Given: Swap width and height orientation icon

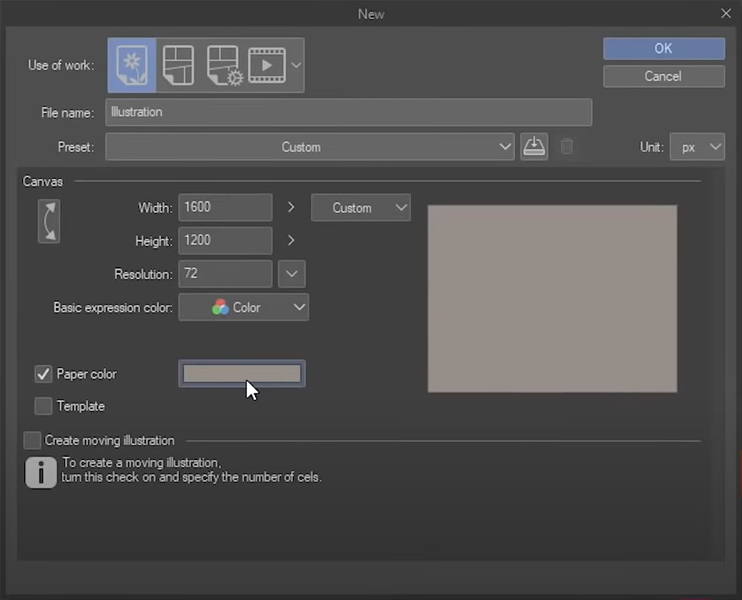Looking at the screenshot, I should [48, 221].
